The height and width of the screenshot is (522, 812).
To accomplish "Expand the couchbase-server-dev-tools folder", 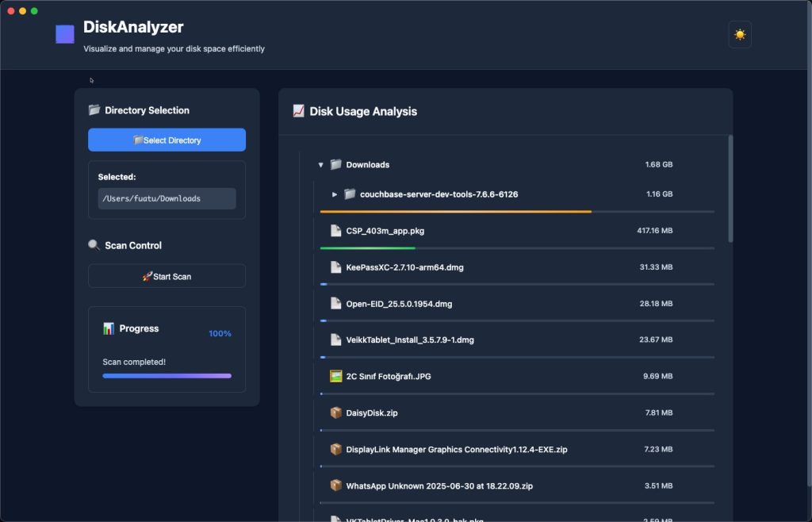I will [335, 194].
